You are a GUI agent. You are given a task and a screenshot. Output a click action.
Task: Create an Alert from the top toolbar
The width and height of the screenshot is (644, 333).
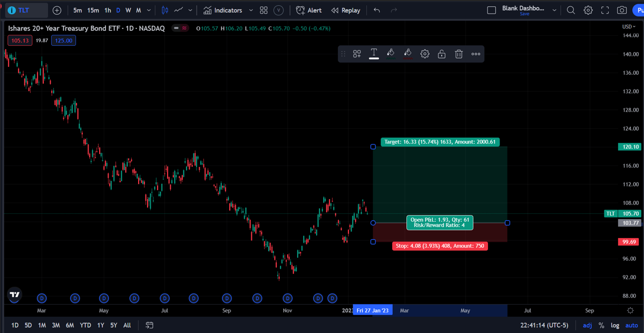(x=309, y=10)
